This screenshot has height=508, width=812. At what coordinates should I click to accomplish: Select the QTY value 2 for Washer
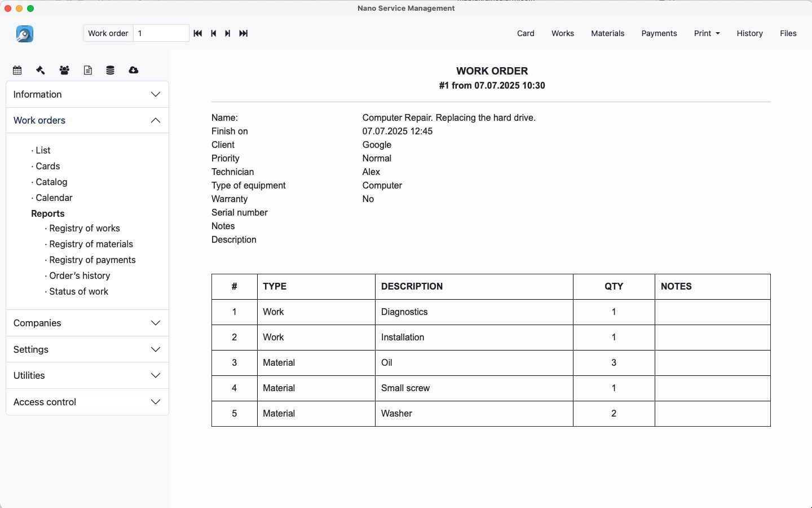(614, 413)
